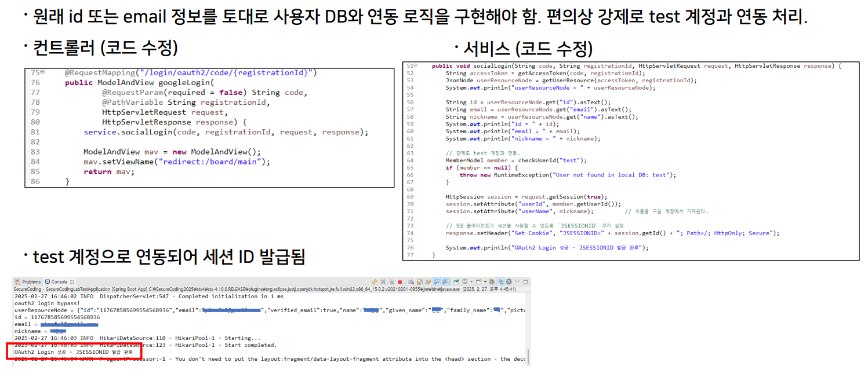Click the Remove Launch gray X icon
Screen dimensions: 868x377
coord(383,282)
